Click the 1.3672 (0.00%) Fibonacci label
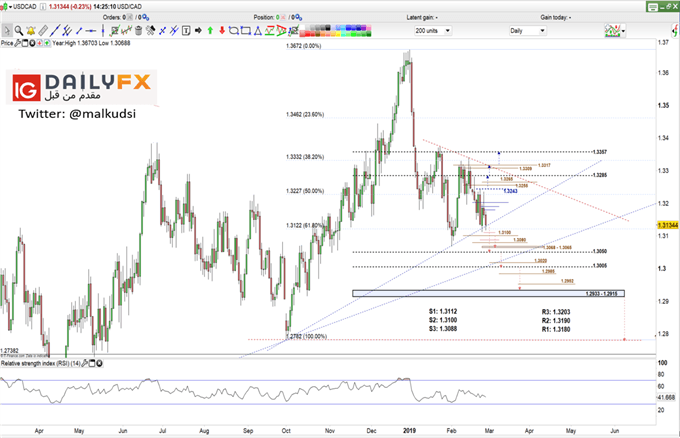 [304, 46]
